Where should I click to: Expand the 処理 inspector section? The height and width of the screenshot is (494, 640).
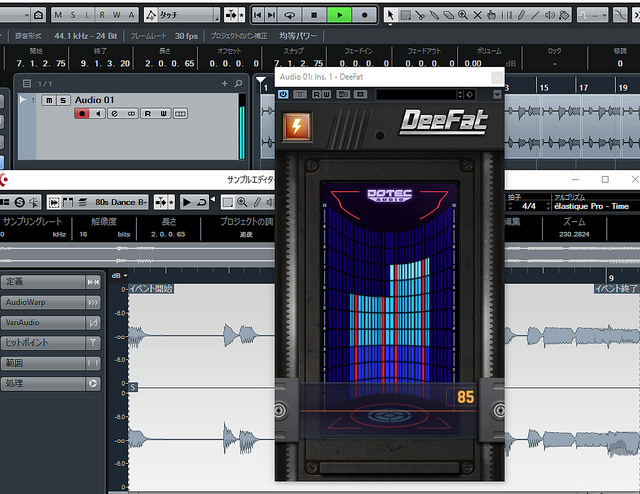coord(51,384)
